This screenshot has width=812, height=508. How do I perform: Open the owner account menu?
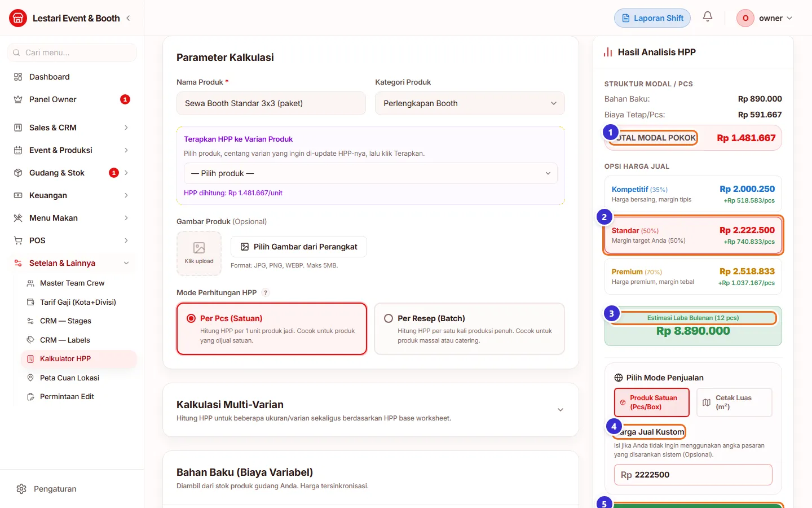765,18
